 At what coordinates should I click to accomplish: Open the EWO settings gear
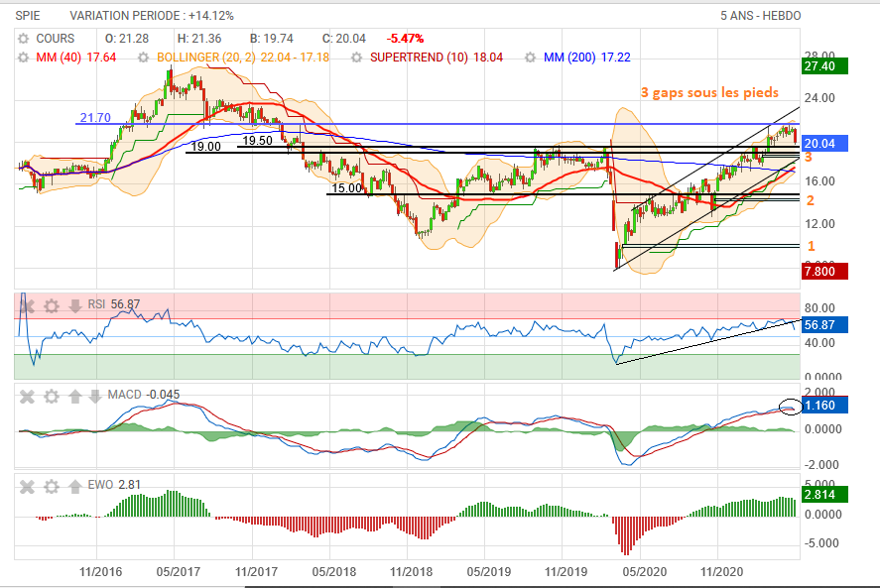(x=51, y=487)
